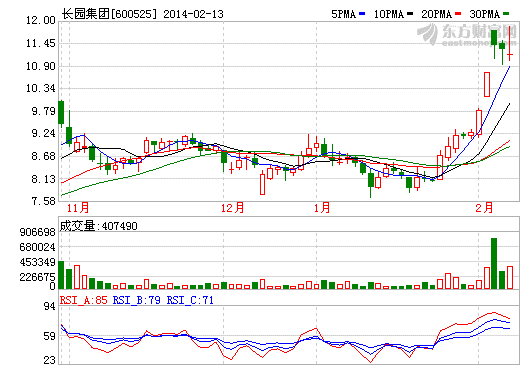
Task: Click the 23 RSI axis label
Action: coord(50,360)
